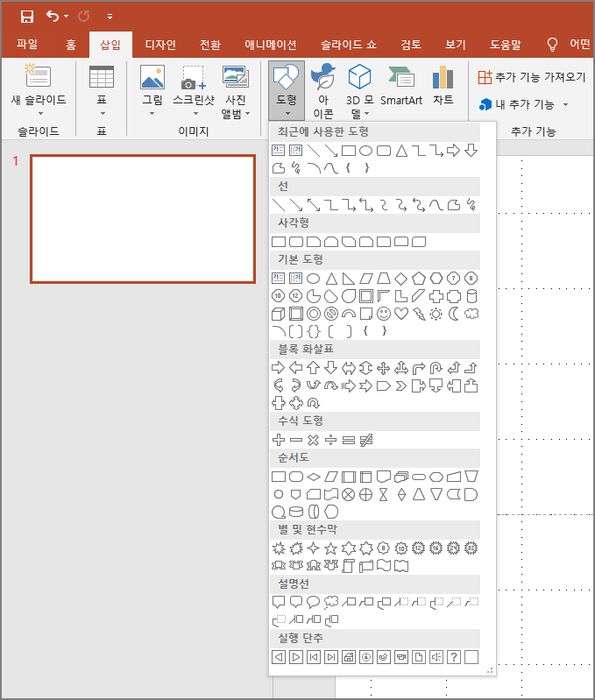Open Customize Quick Access Toolbar dropdown

110,17
